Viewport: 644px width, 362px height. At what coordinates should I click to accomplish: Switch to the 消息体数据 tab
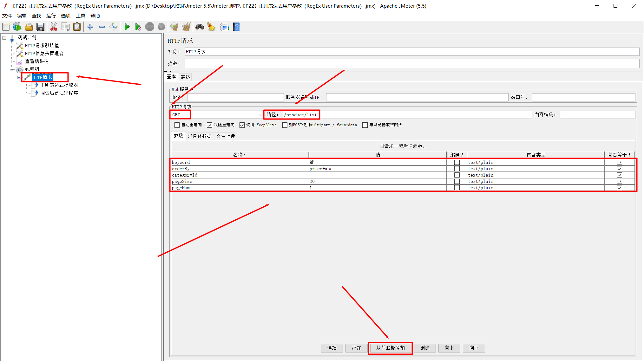200,136
